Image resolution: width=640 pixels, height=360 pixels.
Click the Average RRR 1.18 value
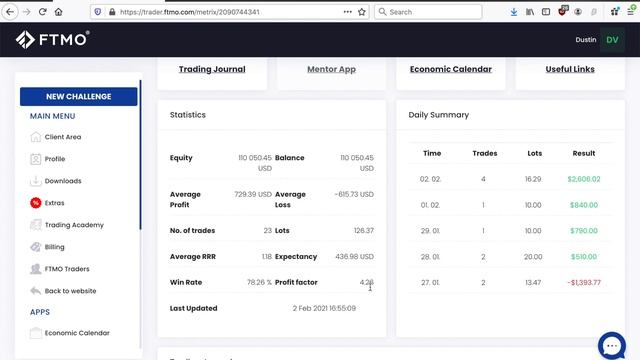267,256
